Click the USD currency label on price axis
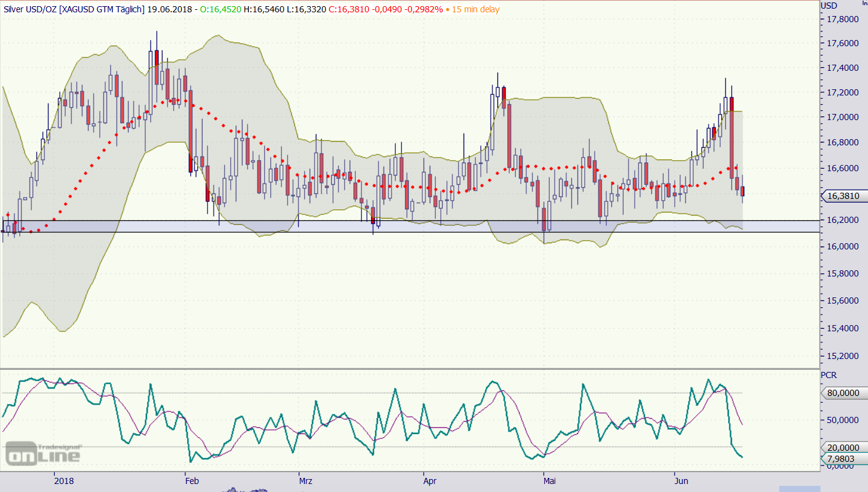Image resolution: width=868 pixels, height=492 pixels. pyautogui.click(x=829, y=6)
